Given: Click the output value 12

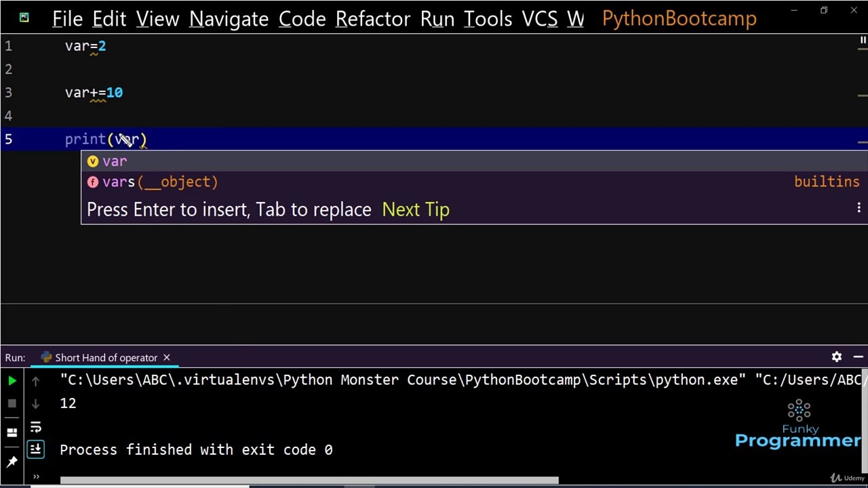Looking at the screenshot, I should point(68,403).
